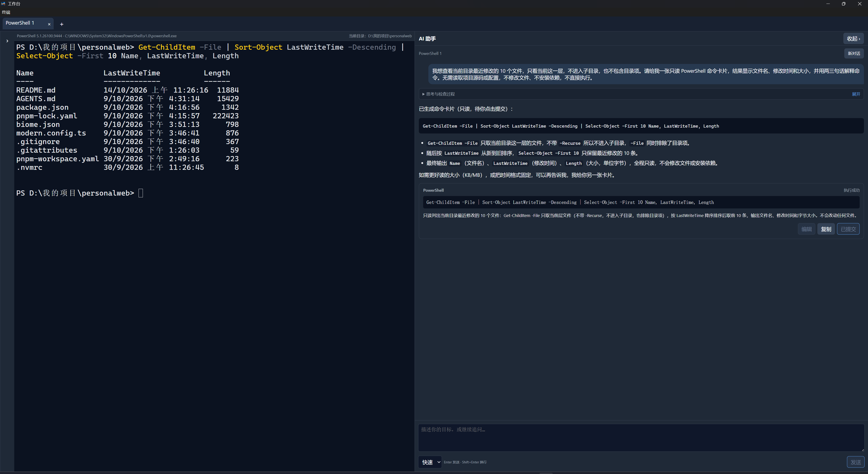Click the AGENTS.md file name

pos(36,99)
